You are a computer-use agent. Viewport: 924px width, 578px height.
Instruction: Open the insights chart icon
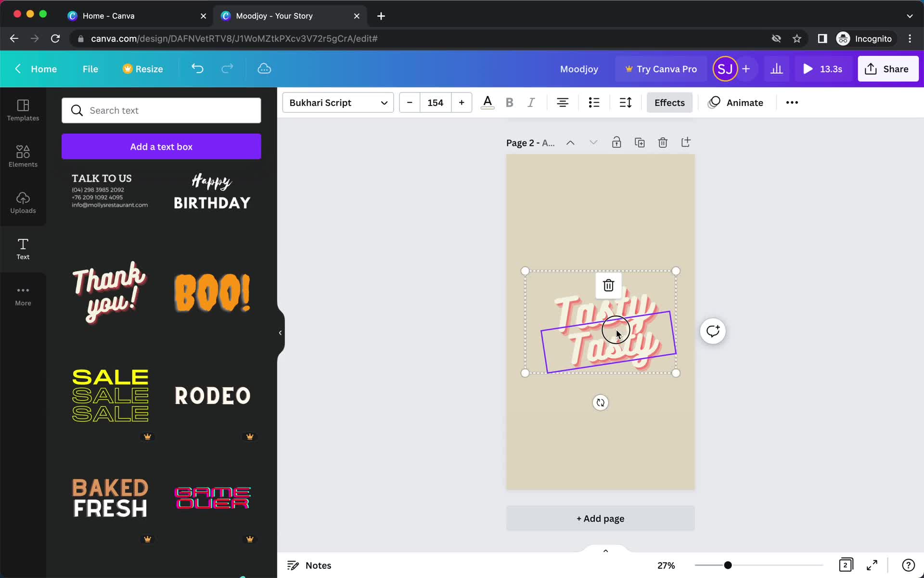click(x=777, y=69)
